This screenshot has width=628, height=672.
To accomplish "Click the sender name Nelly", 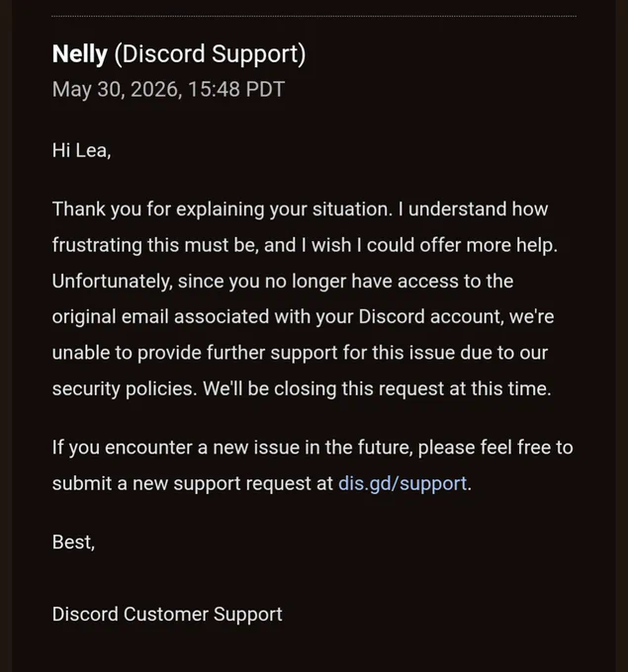I will coord(80,54).
